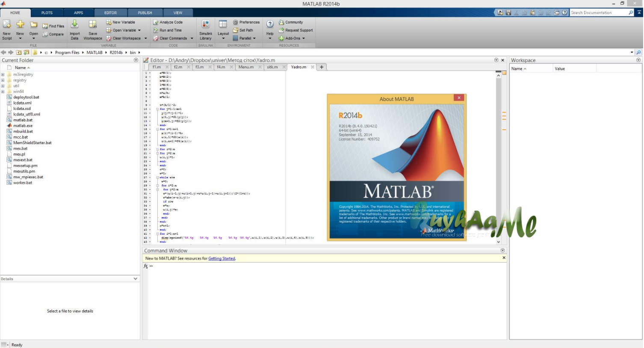Click the Find Files icon
This screenshot has height=348, width=644.
pos(45,26)
